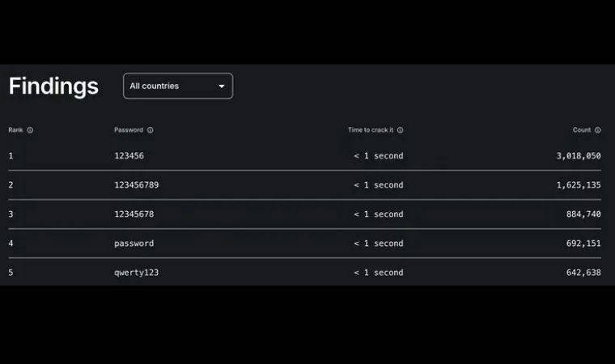Sort by the Rank column header

point(15,130)
